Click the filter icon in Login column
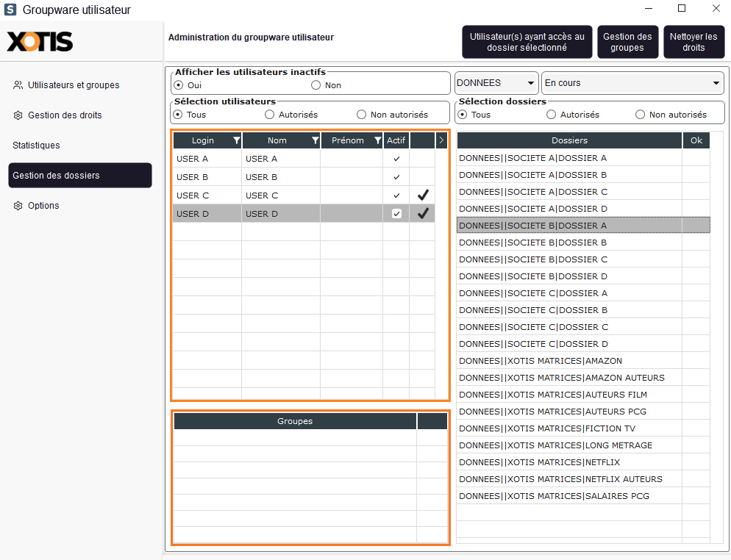This screenshot has width=731, height=560. [236, 140]
